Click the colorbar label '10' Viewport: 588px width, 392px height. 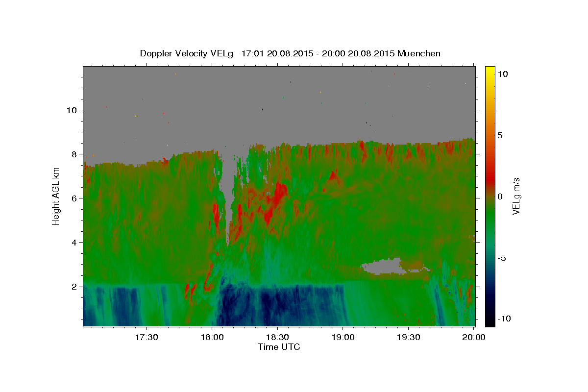502,73
